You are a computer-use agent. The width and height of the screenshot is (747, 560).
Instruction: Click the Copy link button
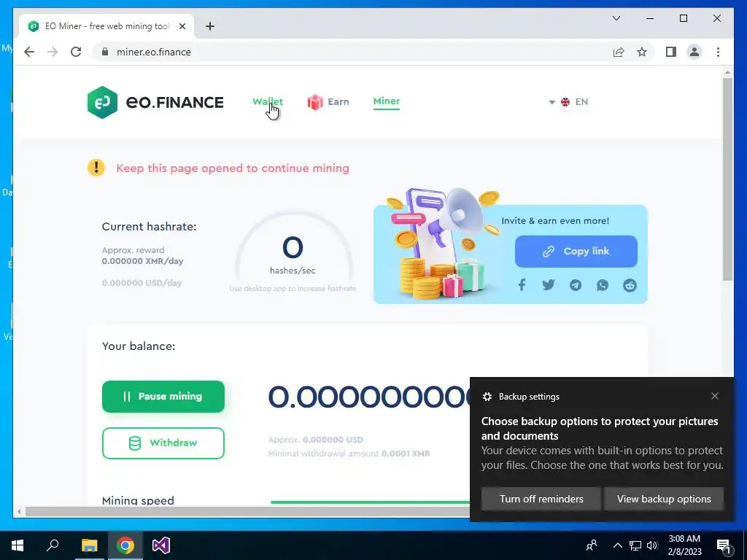[x=576, y=252]
